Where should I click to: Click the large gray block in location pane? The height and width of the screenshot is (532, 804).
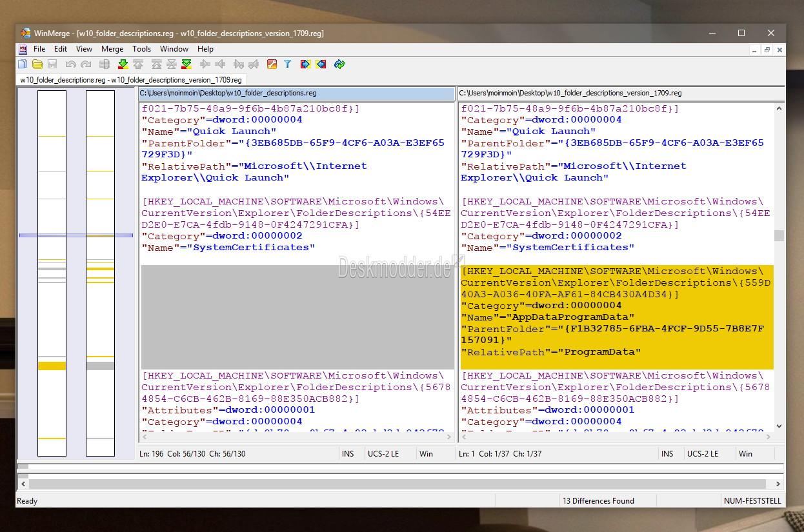pyautogui.click(x=100, y=366)
